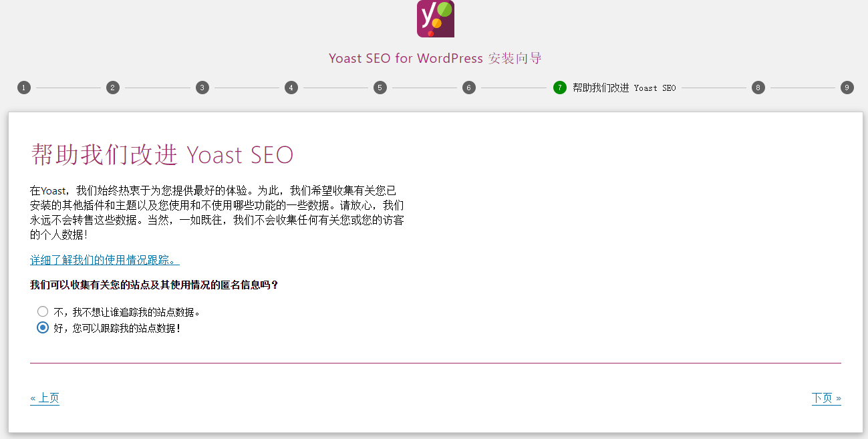Click the question '我们可以收集有关您的站点...匿名信息吗？'

point(154,285)
